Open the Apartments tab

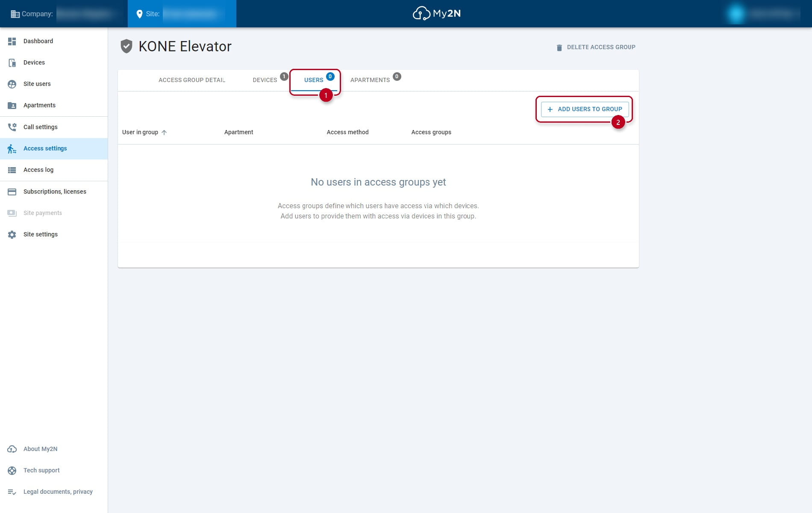[370, 80]
